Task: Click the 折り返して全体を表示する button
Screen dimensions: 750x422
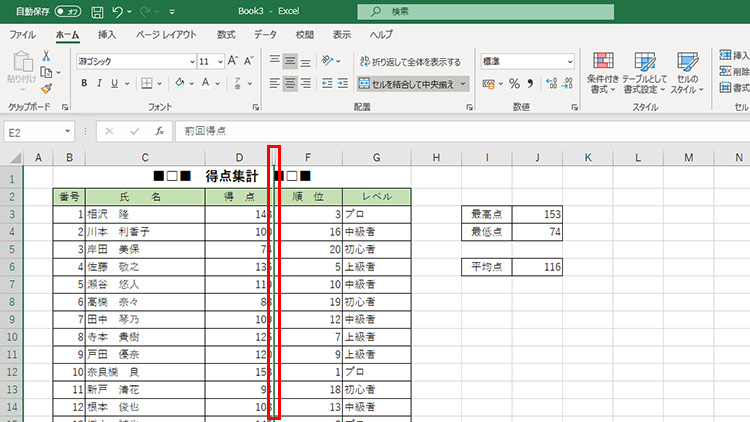Action: tap(410, 61)
